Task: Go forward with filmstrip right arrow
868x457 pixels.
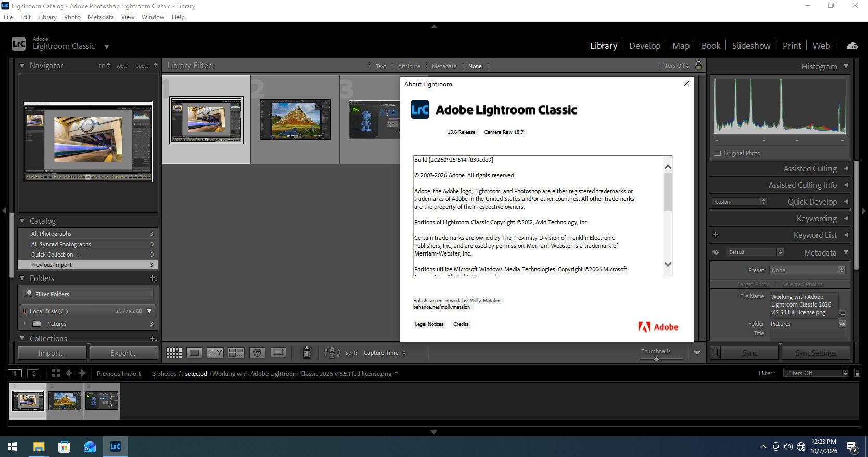Action: coord(82,373)
